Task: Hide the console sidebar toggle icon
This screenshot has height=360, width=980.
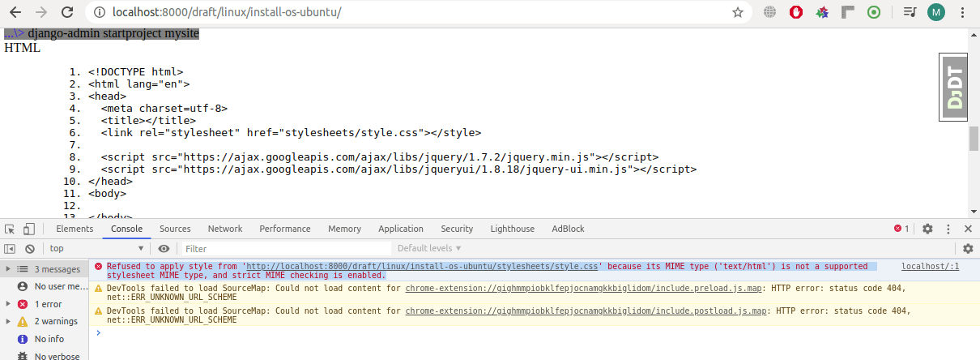Action: 10,249
